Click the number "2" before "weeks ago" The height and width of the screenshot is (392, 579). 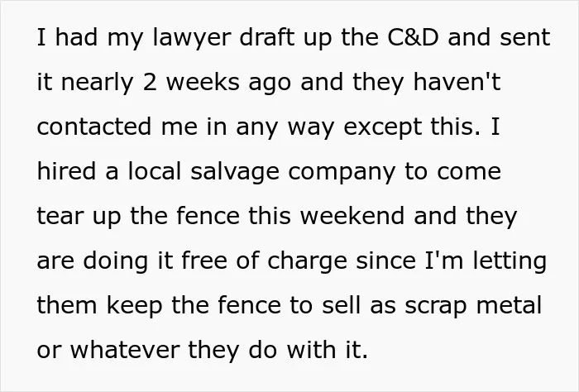(150, 82)
